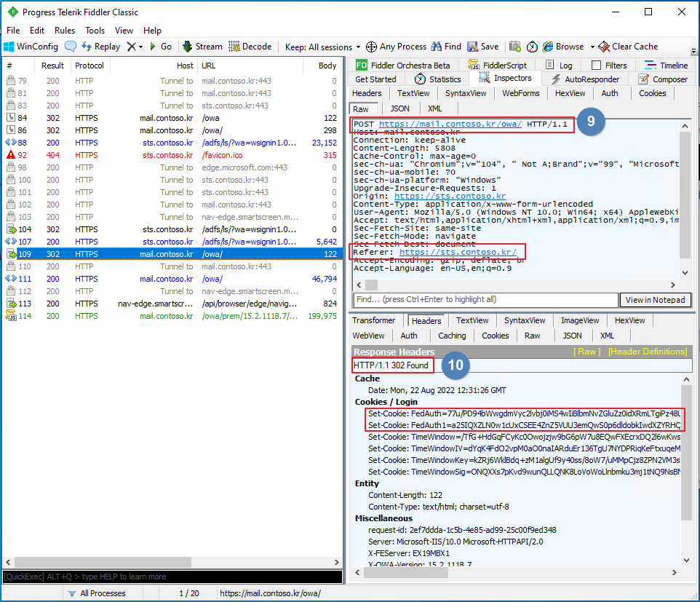This screenshot has height=602, width=700.
Task: Select session 88 sts.contoso.kr row icon
Action: [x=11, y=143]
